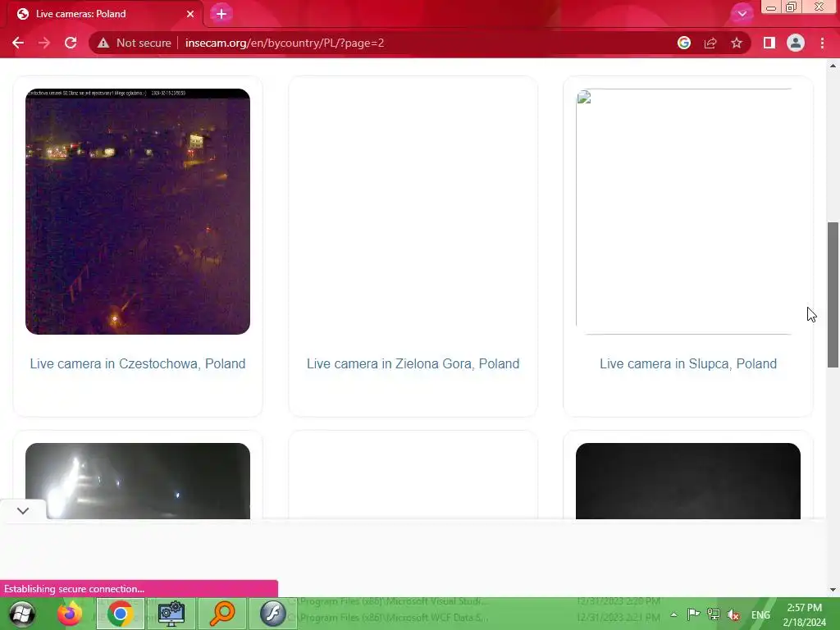Screen dimensions: 840x630
Task: Open the browser side panel
Action: 769,43
